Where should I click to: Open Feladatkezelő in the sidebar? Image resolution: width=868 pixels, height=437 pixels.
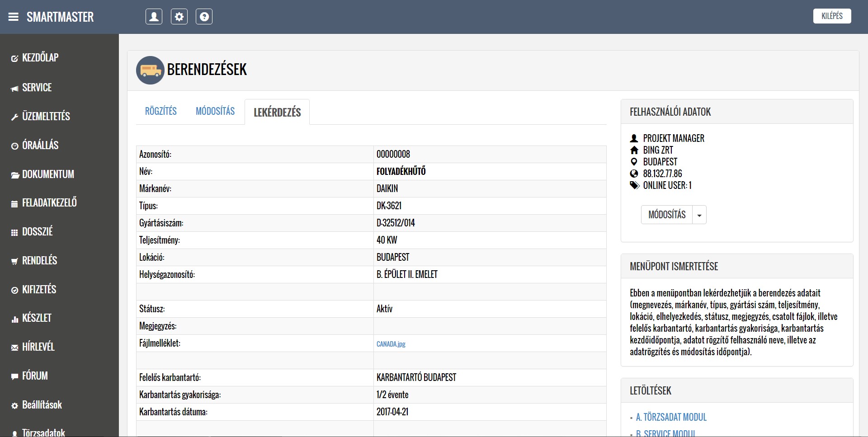tap(49, 202)
